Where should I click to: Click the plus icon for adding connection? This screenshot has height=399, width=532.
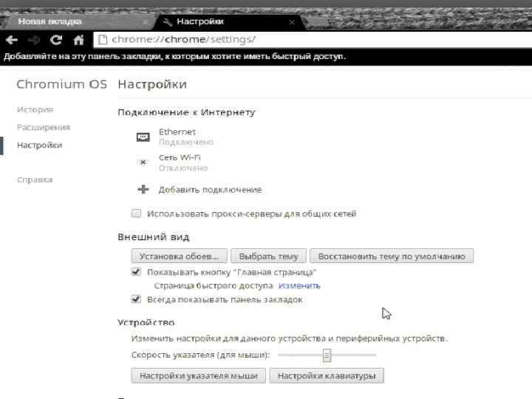pyautogui.click(x=143, y=189)
